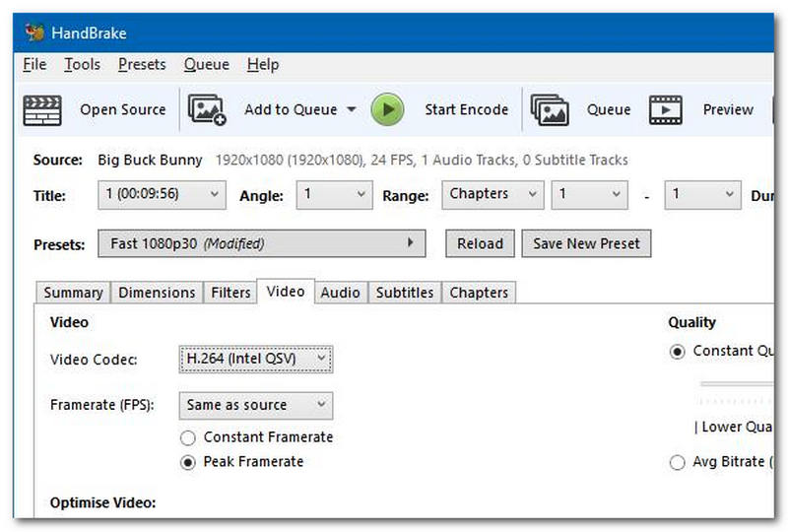
Task: Click the Start Encode label
Action: [466, 109]
